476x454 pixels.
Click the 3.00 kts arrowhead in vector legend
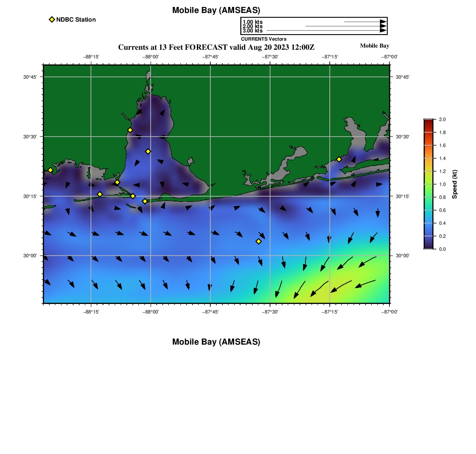(x=383, y=31)
